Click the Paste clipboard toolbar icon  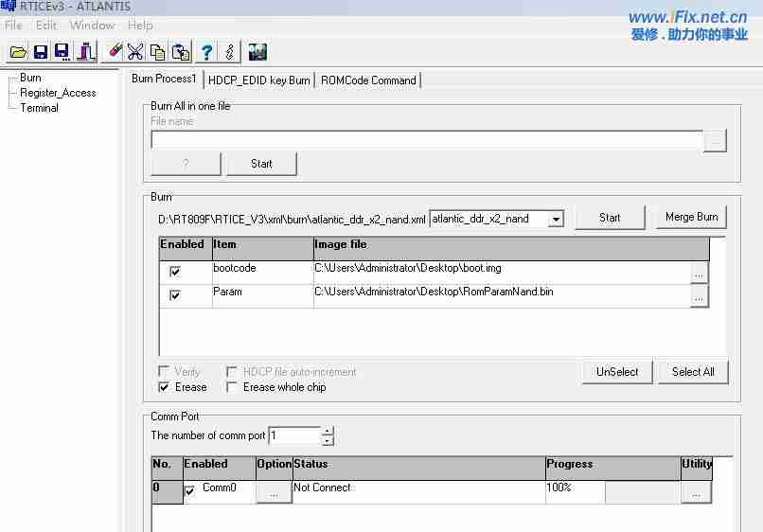pyautogui.click(x=180, y=52)
